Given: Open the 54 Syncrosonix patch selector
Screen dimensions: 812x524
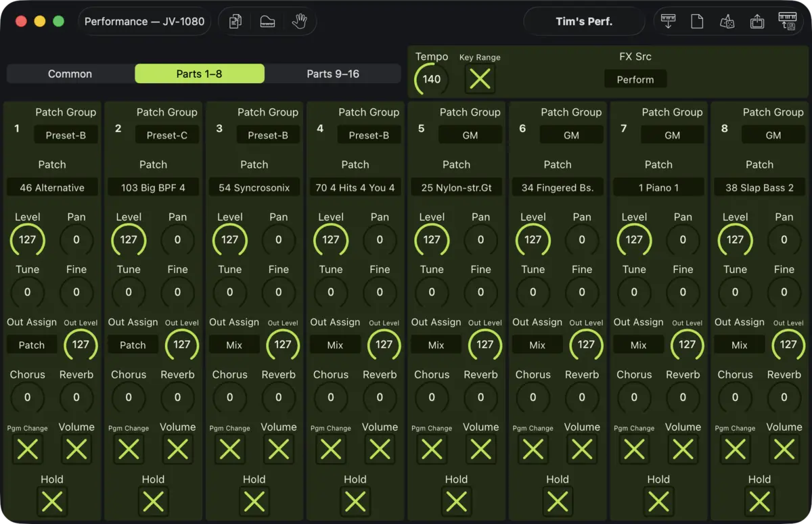Looking at the screenshot, I should tap(254, 187).
